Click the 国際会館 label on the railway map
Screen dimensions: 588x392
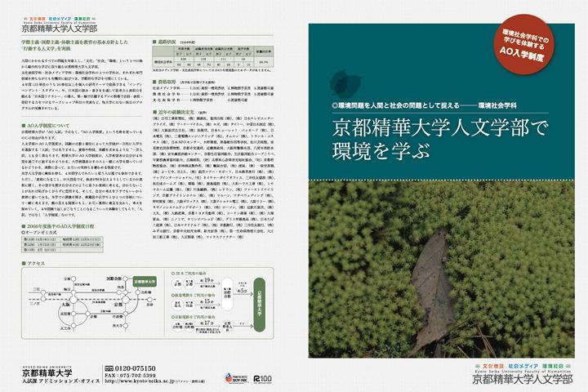[114, 279]
